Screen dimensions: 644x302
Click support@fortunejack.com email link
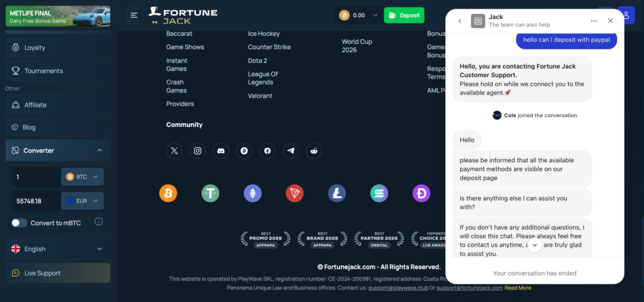pos(469,288)
